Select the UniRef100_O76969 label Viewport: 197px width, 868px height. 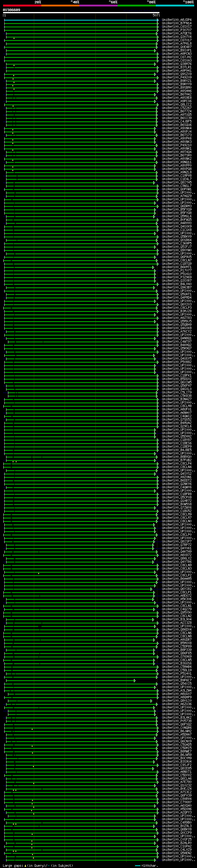177,656
